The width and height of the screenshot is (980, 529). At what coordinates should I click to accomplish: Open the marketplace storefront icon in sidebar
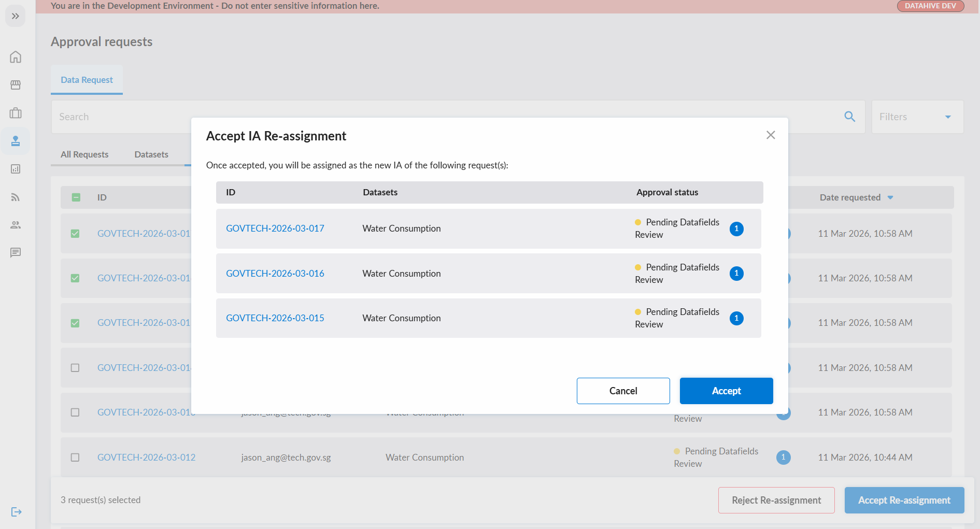click(x=16, y=85)
